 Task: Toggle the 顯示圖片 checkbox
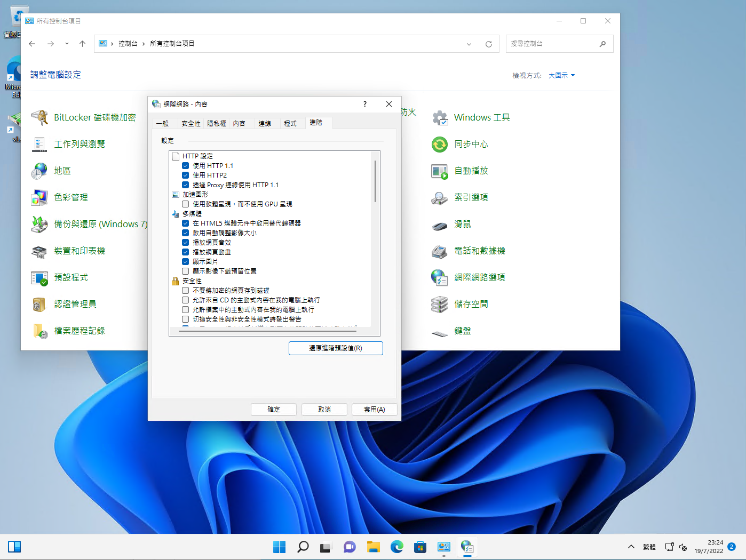(x=186, y=262)
